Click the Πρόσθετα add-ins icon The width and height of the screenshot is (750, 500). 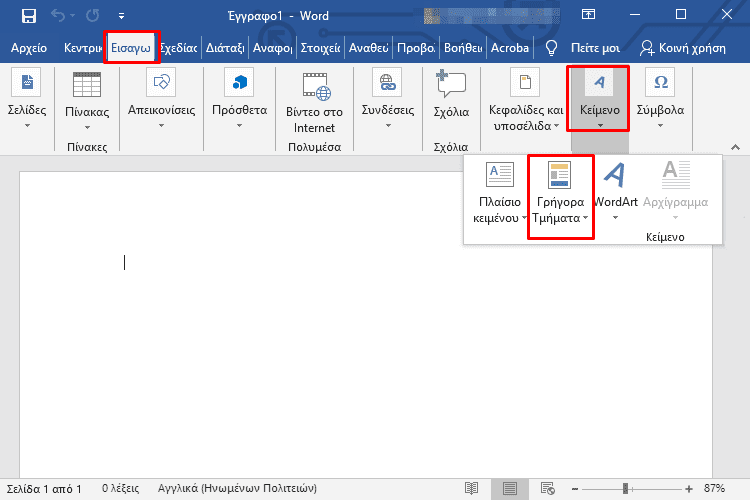pyautogui.click(x=239, y=82)
